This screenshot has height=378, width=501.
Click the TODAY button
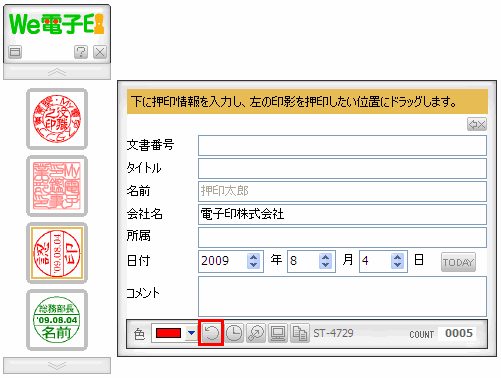(x=458, y=262)
